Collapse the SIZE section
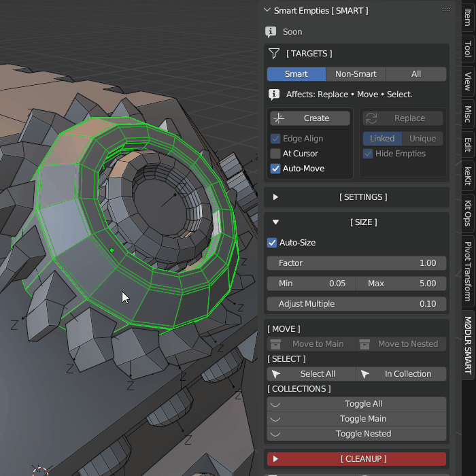The image size is (476, 476). point(275,222)
